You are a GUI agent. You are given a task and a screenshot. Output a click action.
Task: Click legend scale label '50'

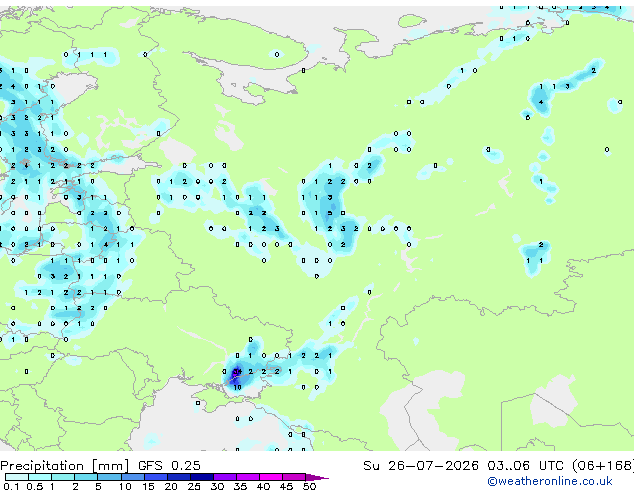pos(309,486)
